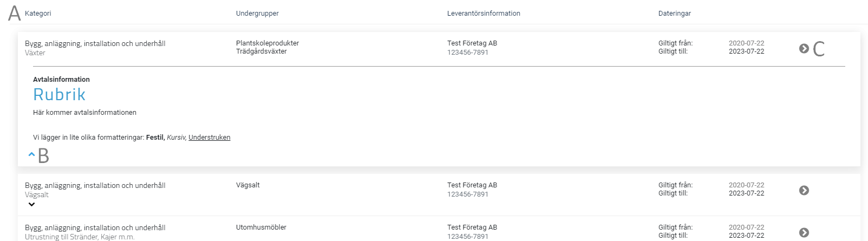Click the underlined Understruken text
This screenshot has height=241, width=868.
(x=210, y=138)
